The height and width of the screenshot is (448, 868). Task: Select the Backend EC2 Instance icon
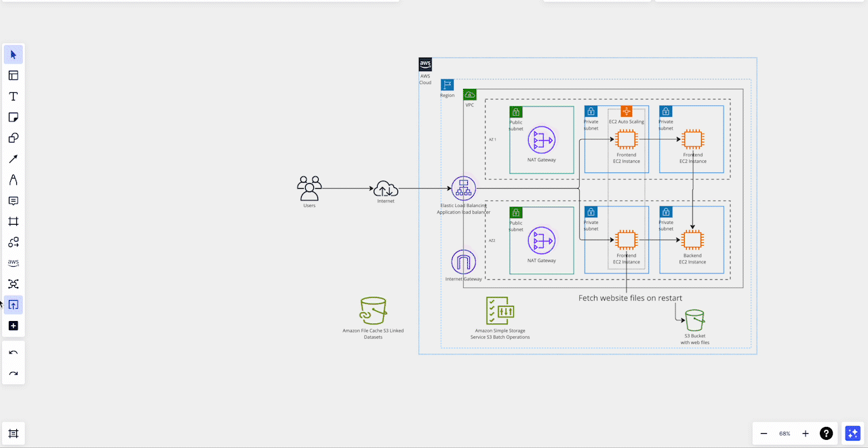tap(692, 240)
